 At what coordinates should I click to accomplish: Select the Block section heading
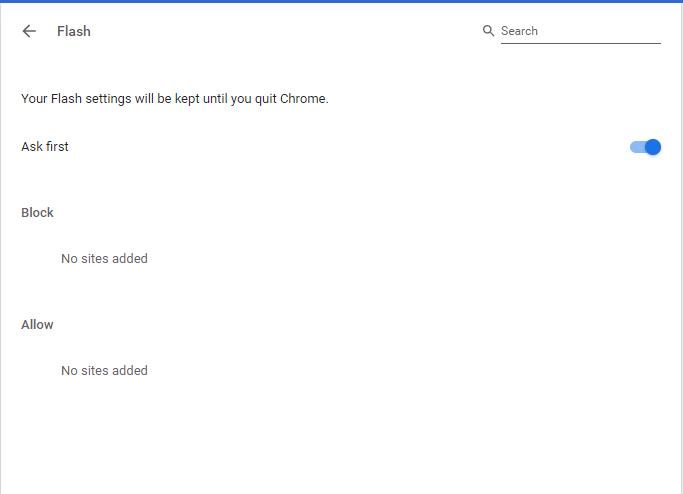coord(37,212)
